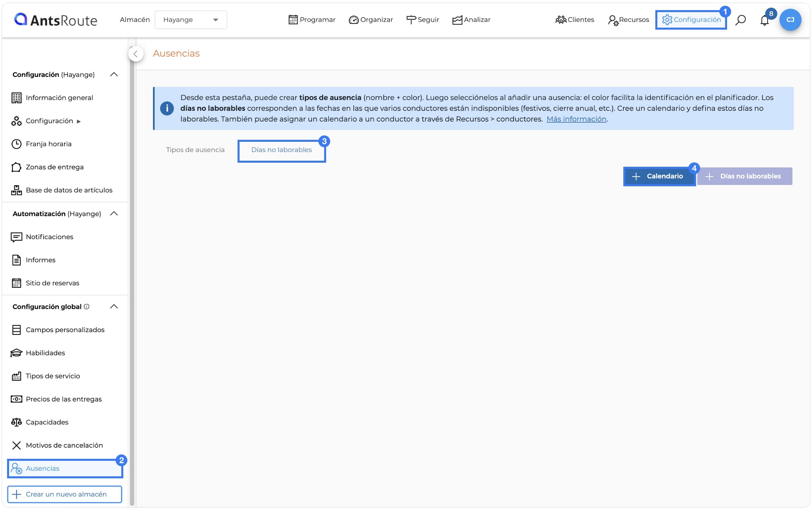Click the AntsRoute logo
The height and width of the screenshot is (510, 812).
pyautogui.click(x=56, y=20)
